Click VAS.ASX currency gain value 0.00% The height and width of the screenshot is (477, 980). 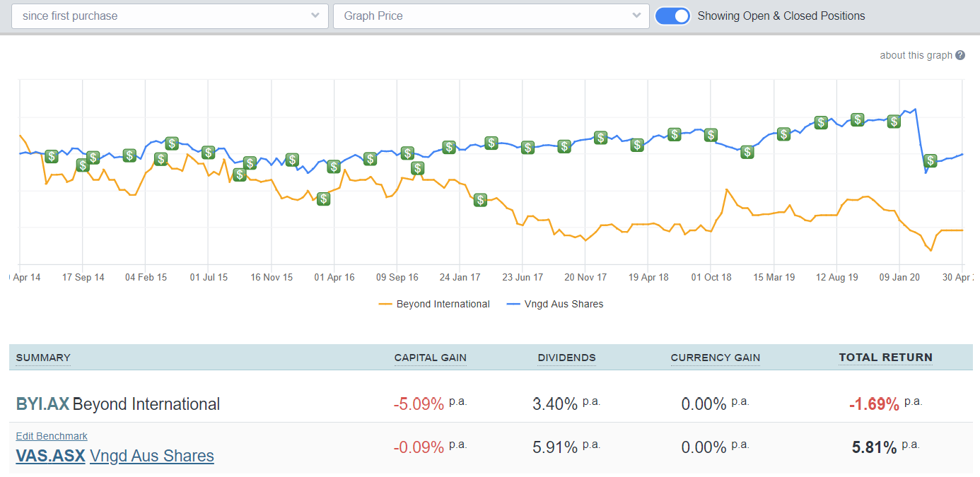pos(704,447)
